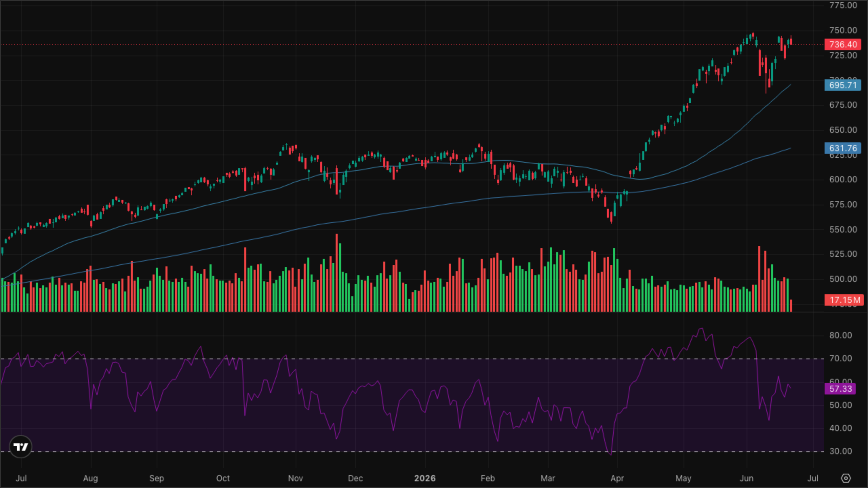Click the Dec label on time axis

coord(355,478)
